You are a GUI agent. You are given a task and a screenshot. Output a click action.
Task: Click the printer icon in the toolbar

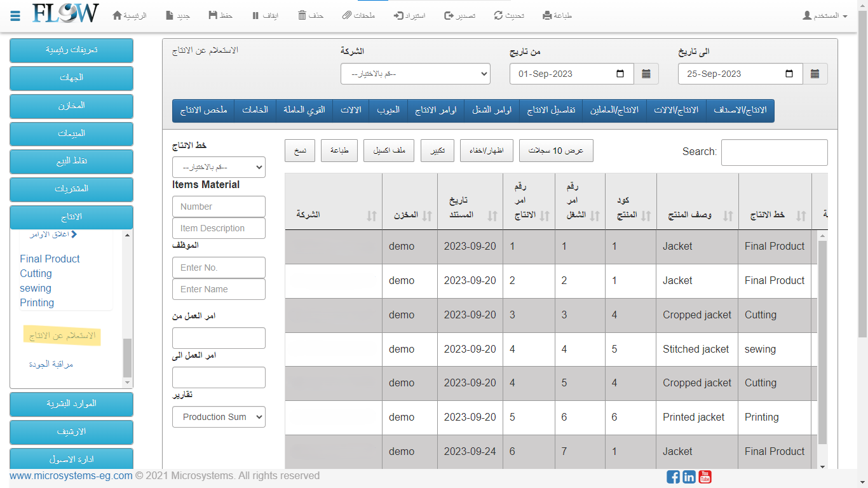pos(547,15)
